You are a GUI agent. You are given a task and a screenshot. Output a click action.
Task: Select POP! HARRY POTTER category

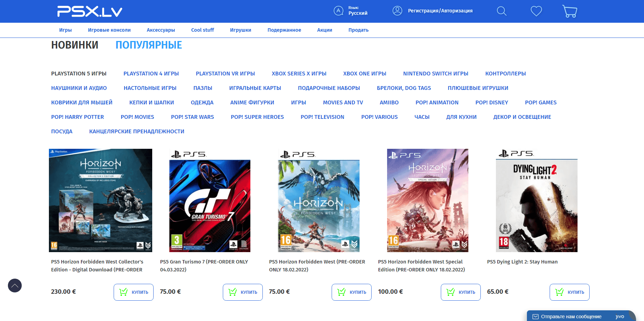[77, 117]
